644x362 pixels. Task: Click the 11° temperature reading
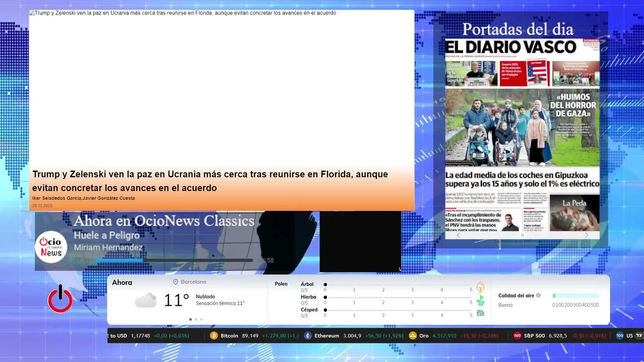point(177,301)
